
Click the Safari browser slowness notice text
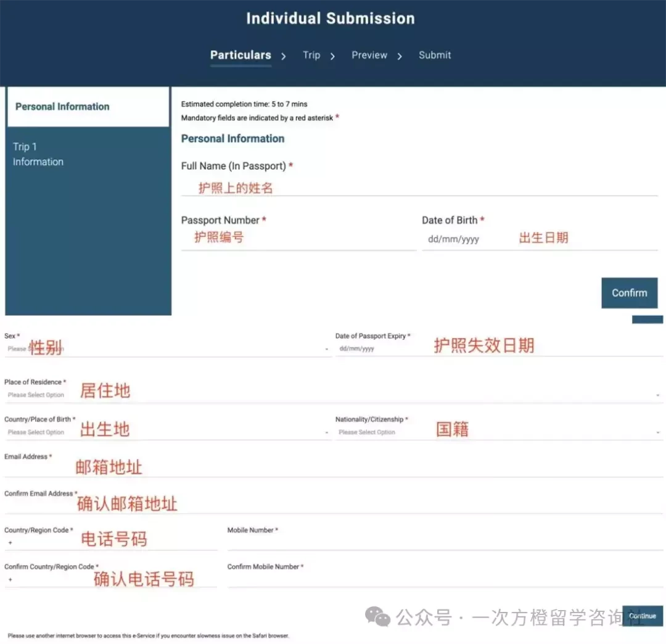coord(148,636)
